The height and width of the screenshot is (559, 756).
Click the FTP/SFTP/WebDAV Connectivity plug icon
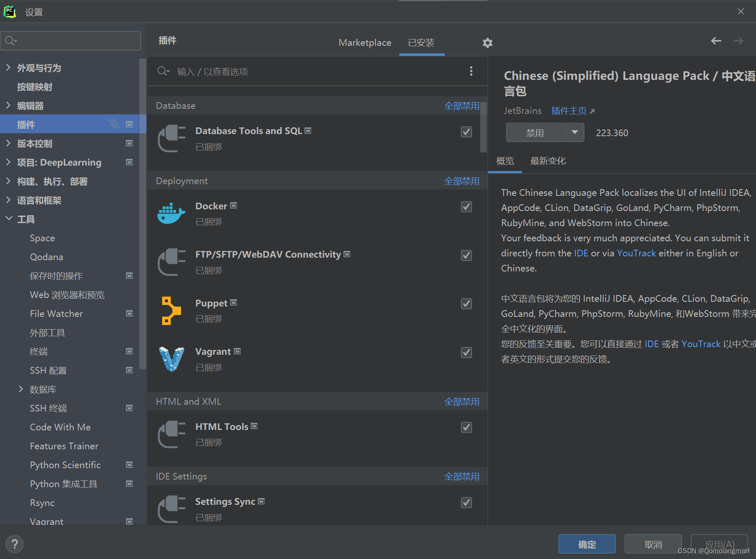click(x=171, y=262)
